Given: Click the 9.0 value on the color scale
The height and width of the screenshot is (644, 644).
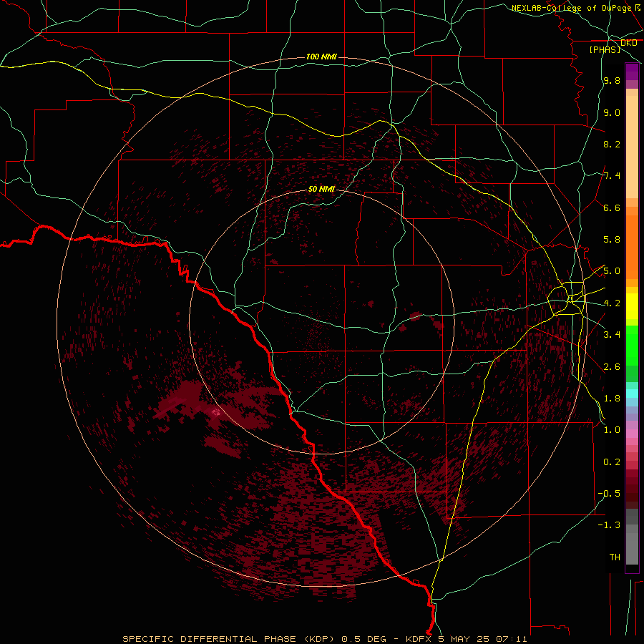Looking at the screenshot, I should click(x=612, y=112).
